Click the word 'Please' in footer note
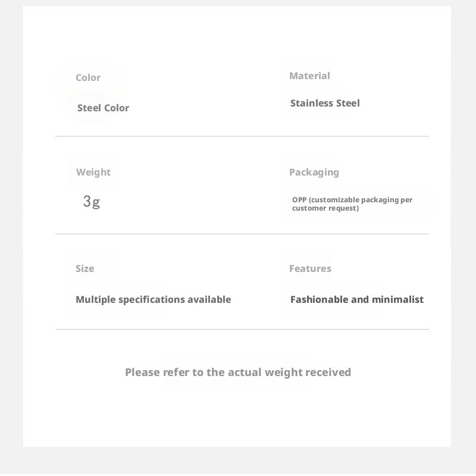 click(143, 372)
